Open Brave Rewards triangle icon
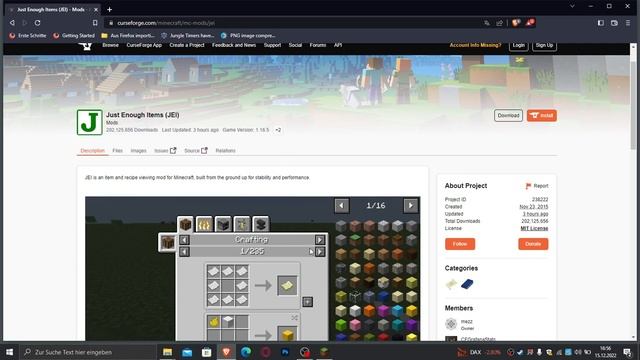 pos(530,23)
